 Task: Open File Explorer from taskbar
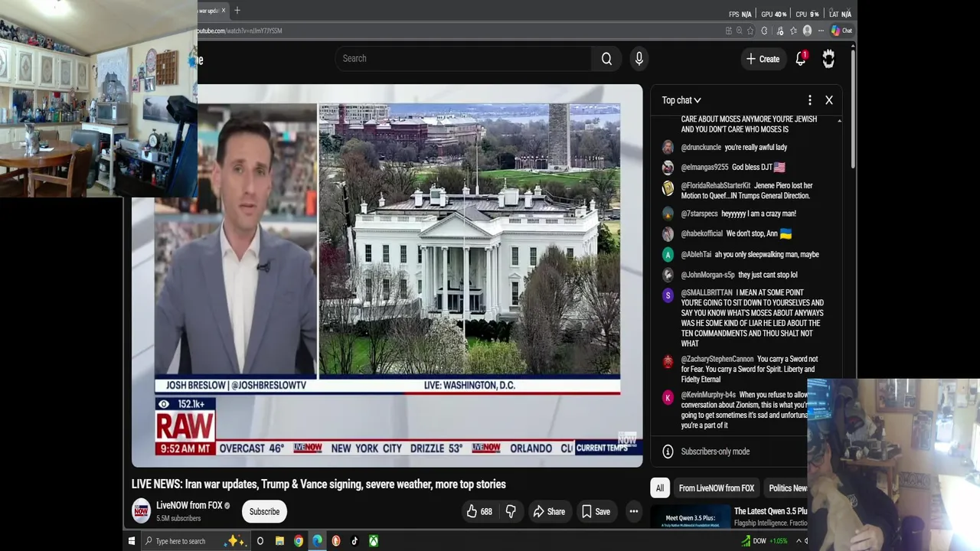279,541
